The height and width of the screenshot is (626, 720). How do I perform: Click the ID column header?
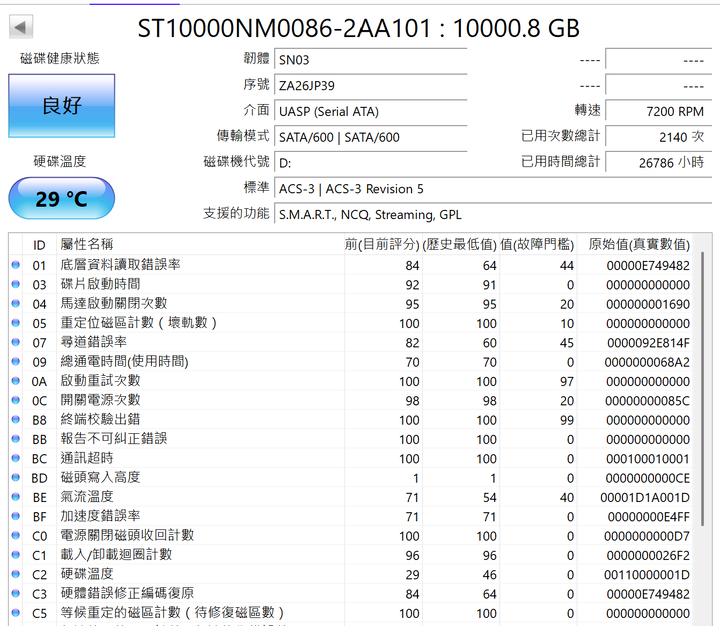click(x=39, y=244)
